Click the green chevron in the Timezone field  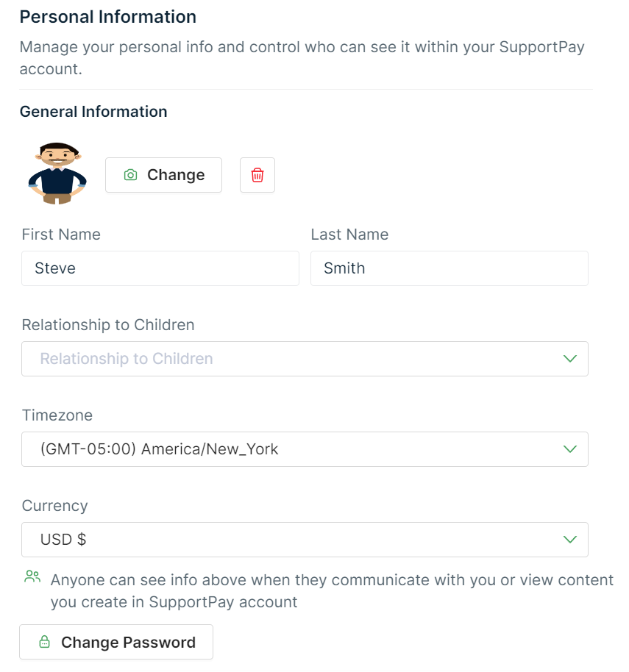click(569, 449)
